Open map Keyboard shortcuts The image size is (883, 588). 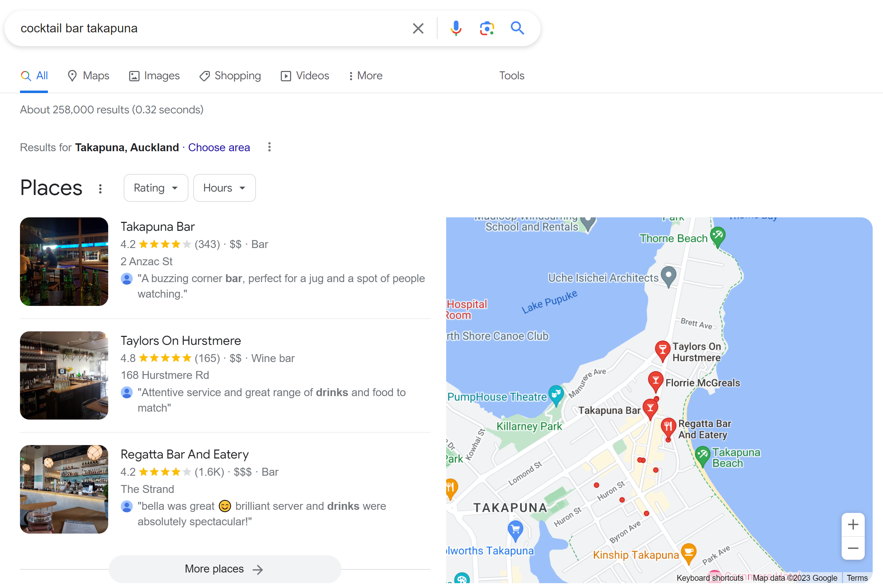point(710,578)
